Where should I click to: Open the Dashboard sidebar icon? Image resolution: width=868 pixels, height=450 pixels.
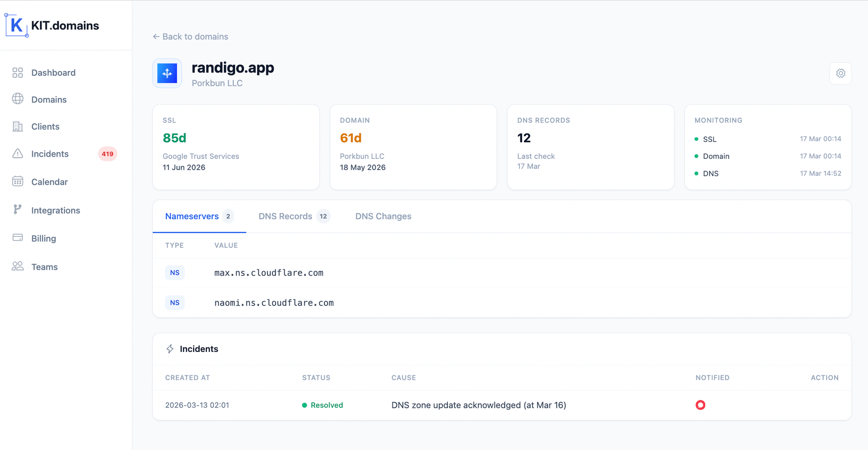pos(17,72)
